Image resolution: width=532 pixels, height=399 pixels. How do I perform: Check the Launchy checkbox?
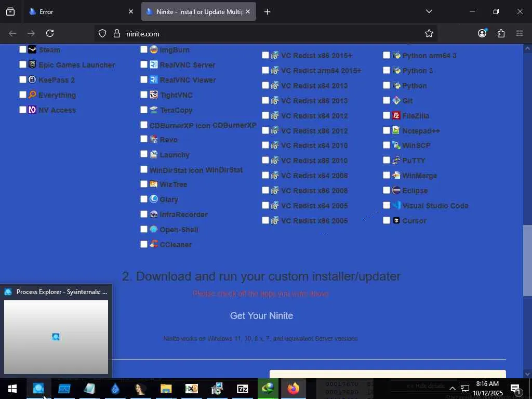coord(144,154)
